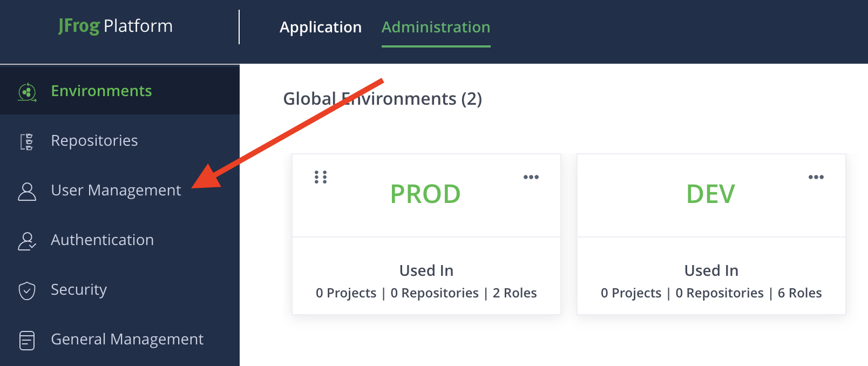Viewport: 868px width, 366px height.
Task: Click the PROD environment name
Action: 425,194
